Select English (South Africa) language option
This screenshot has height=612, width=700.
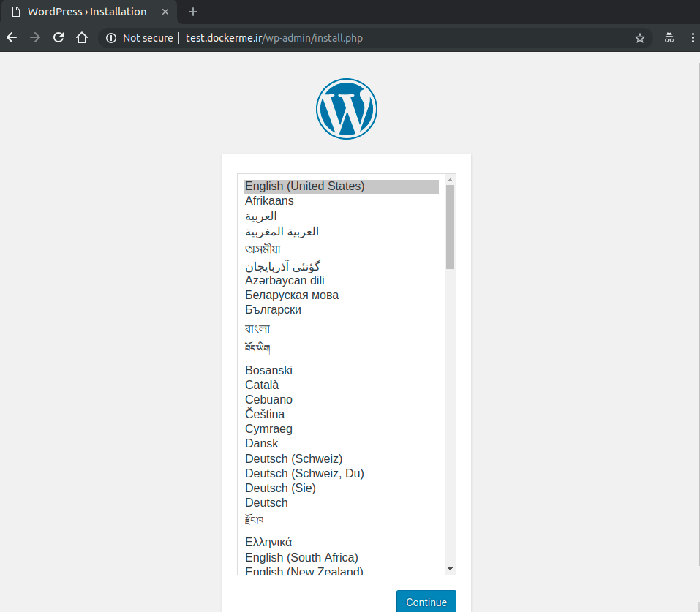[341, 558]
